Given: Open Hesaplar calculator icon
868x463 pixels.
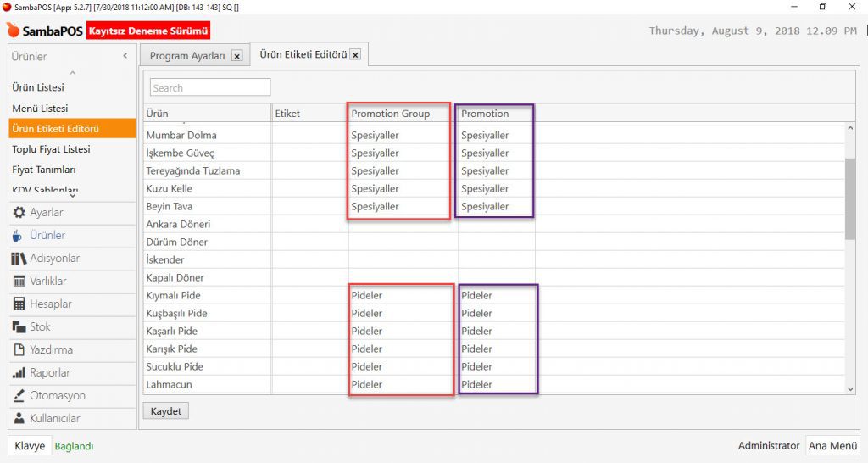Looking at the screenshot, I should coord(19,304).
